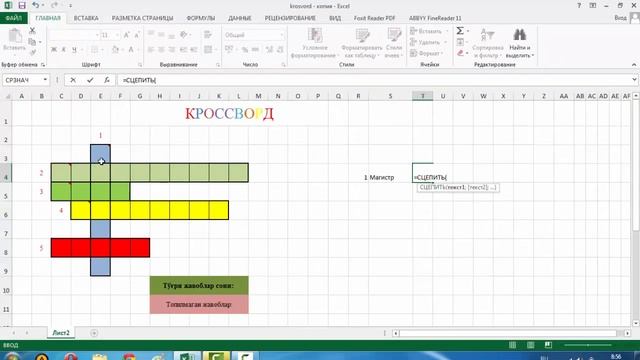Click the Increase Font Size icon
This screenshot has height=360, width=640.
pos(127,35)
